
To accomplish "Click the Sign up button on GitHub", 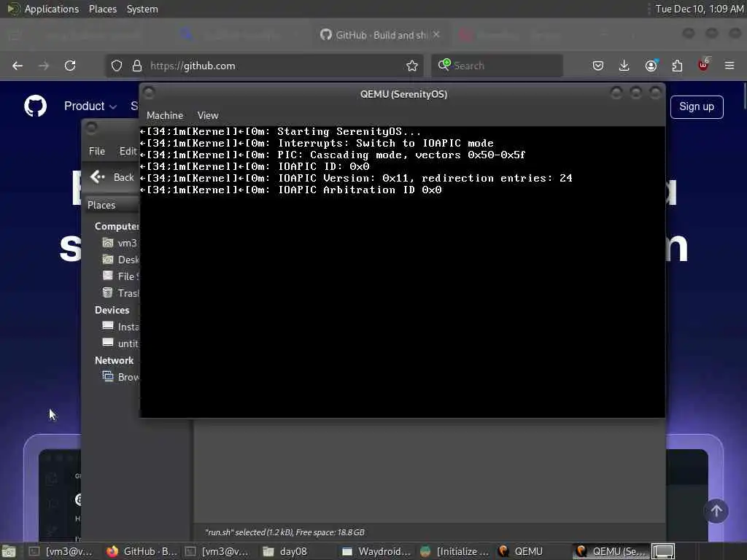I will [697, 106].
